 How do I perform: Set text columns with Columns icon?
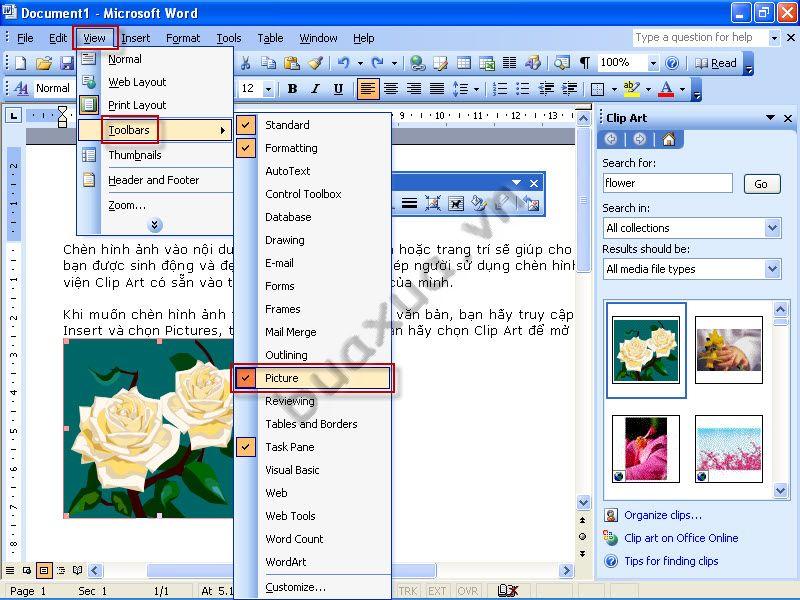click(x=509, y=63)
